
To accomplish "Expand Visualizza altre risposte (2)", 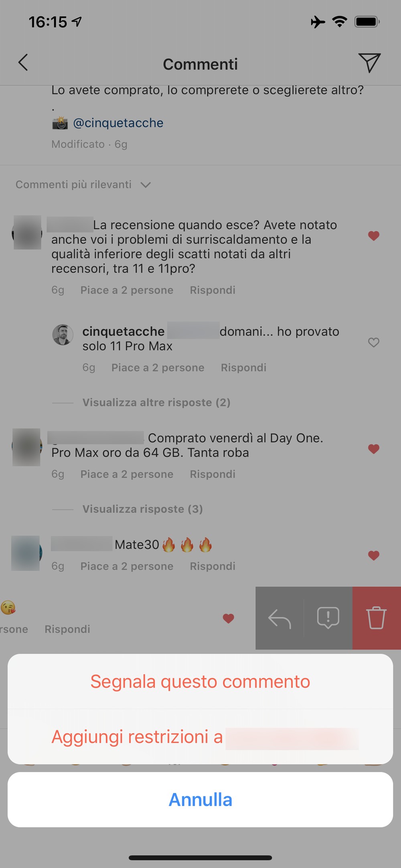I will [x=156, y=402].
